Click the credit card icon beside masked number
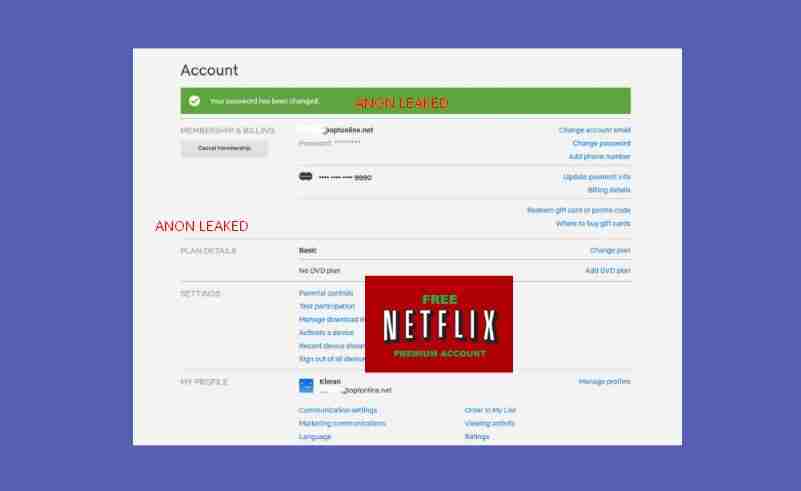The image size is (801, 491). click(305, 176)
